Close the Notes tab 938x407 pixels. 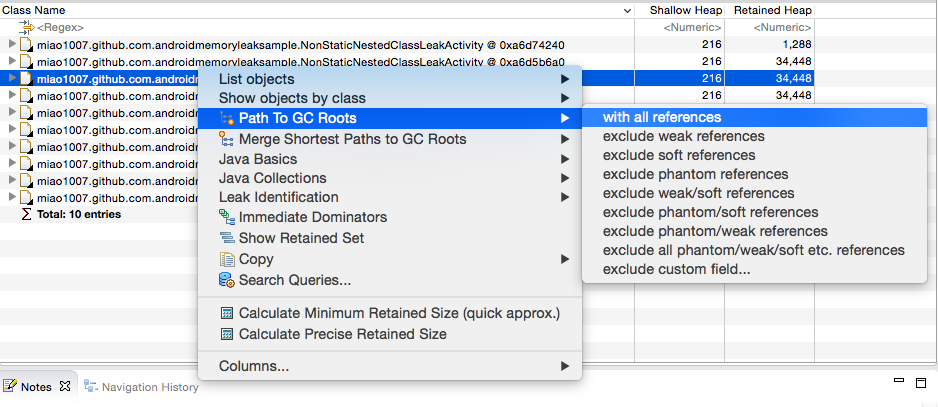(65, 386)
